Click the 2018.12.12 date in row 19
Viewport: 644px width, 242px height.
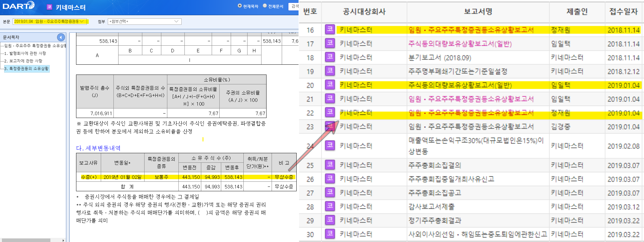click(x=623, y=71)
